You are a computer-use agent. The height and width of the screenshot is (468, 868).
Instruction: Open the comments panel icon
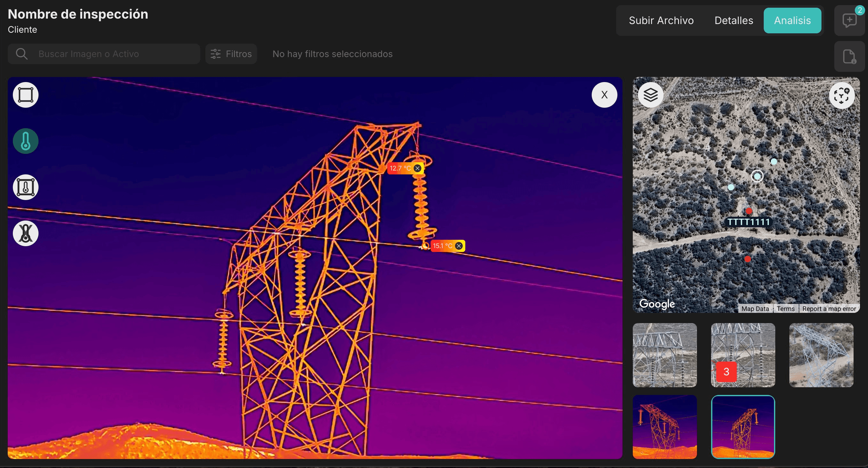(849, 21)
